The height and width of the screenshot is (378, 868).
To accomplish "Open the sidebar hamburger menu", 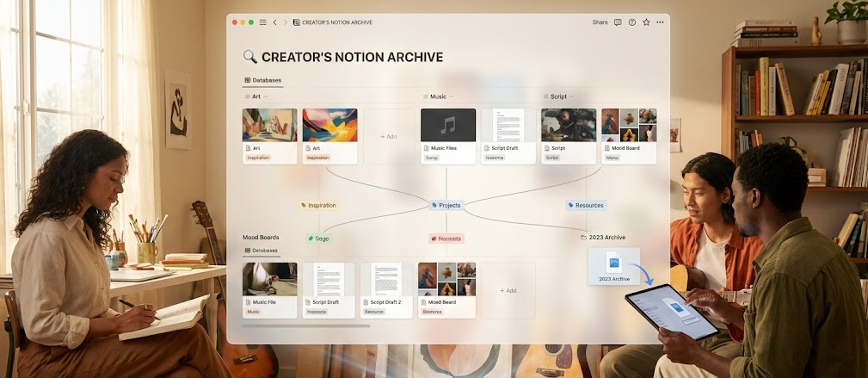I will point(262,22).
